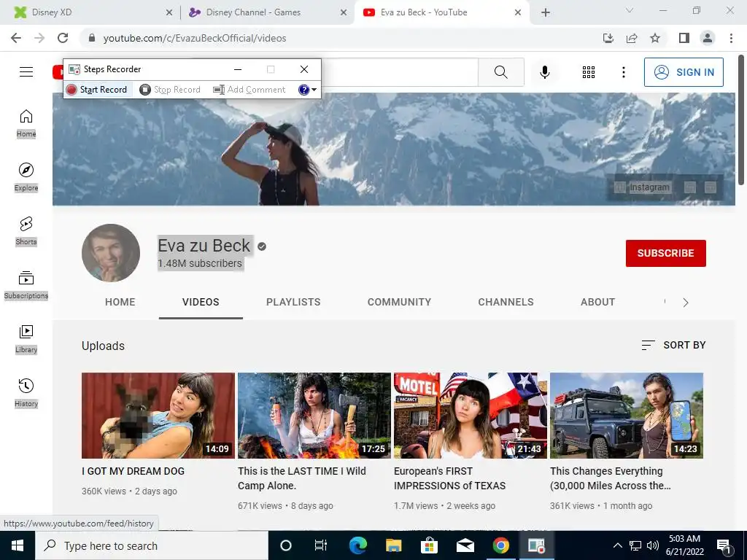747x560 pixels.
Task: Click Eva zu Beck channel avatar
Action: pos(111,253)
